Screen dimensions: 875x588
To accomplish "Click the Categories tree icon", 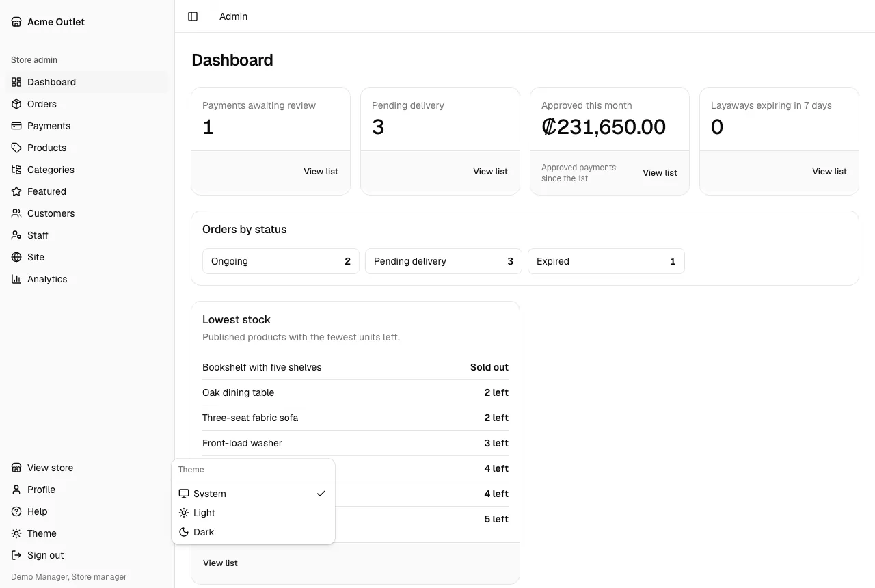I will click(x=16, y=170).
